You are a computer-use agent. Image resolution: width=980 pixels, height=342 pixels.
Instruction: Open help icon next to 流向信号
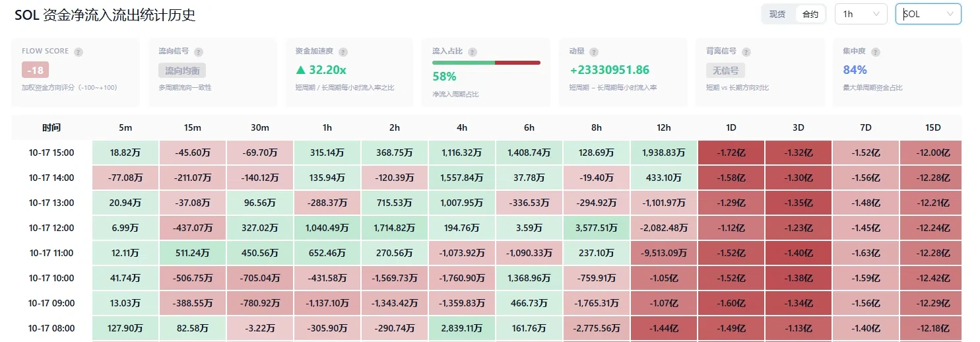pyautogui.click(x=199, y=51)
